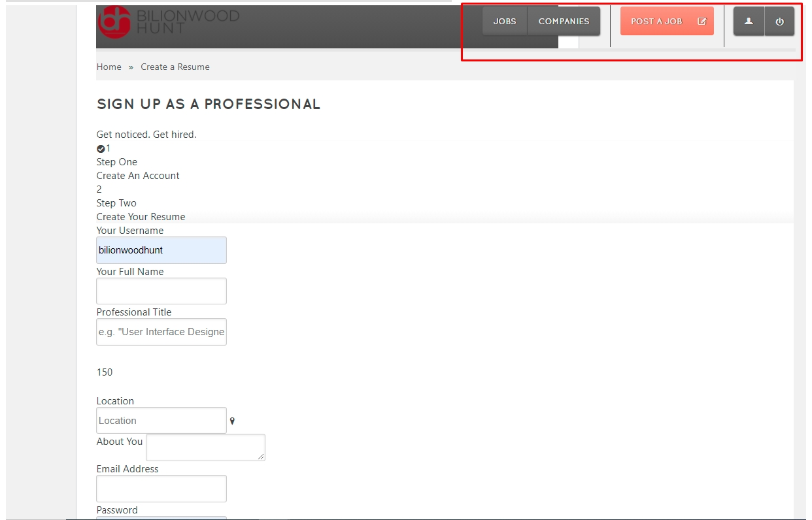Click the pencil icon on Post a Job
The width and height of the screenshot is (812, 520).
click(x=702, y=22)
